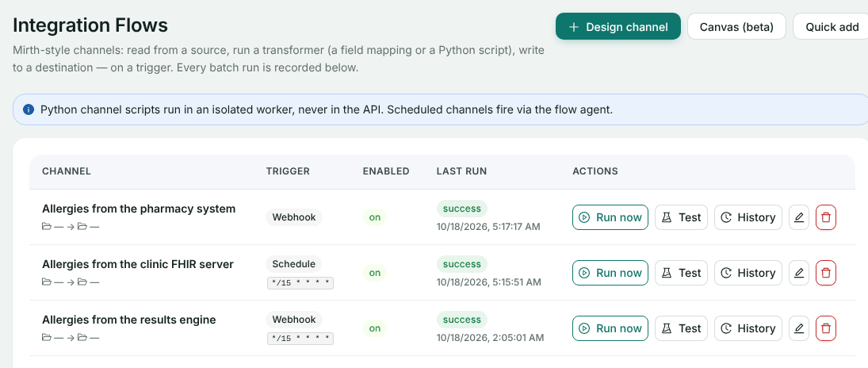Click source-to-destination flow icons under results engine
The image size is (868, 368).
coord(71,338)
